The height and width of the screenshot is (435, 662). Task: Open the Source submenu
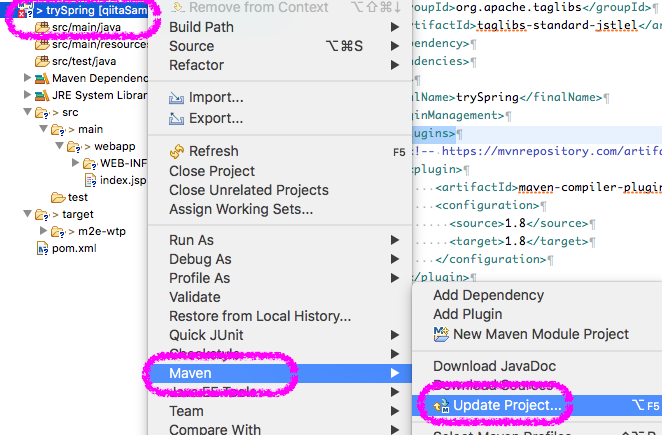coord(280,46)
